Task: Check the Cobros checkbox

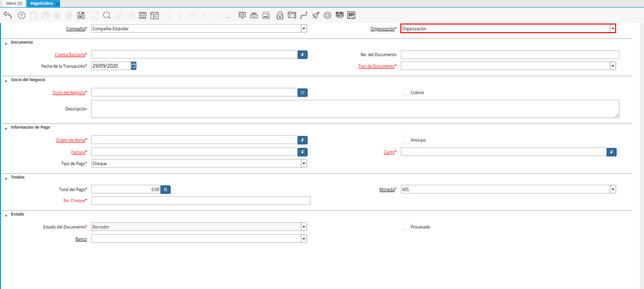Action: coord(406,92)
